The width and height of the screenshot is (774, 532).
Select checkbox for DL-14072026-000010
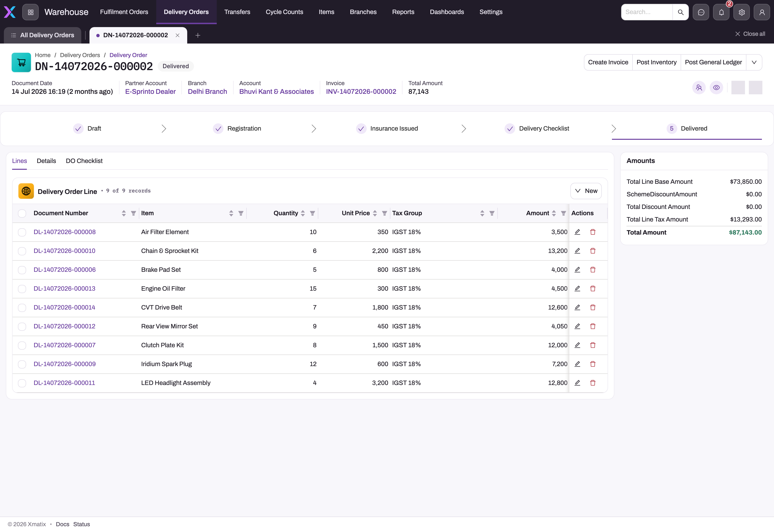[x=22, y=251]
